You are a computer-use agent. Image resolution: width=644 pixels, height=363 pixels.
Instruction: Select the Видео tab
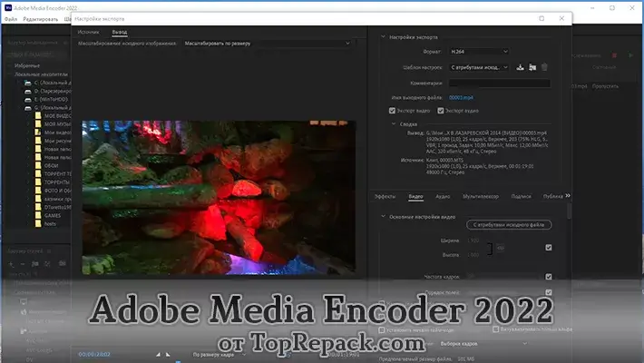pos(415,197)
